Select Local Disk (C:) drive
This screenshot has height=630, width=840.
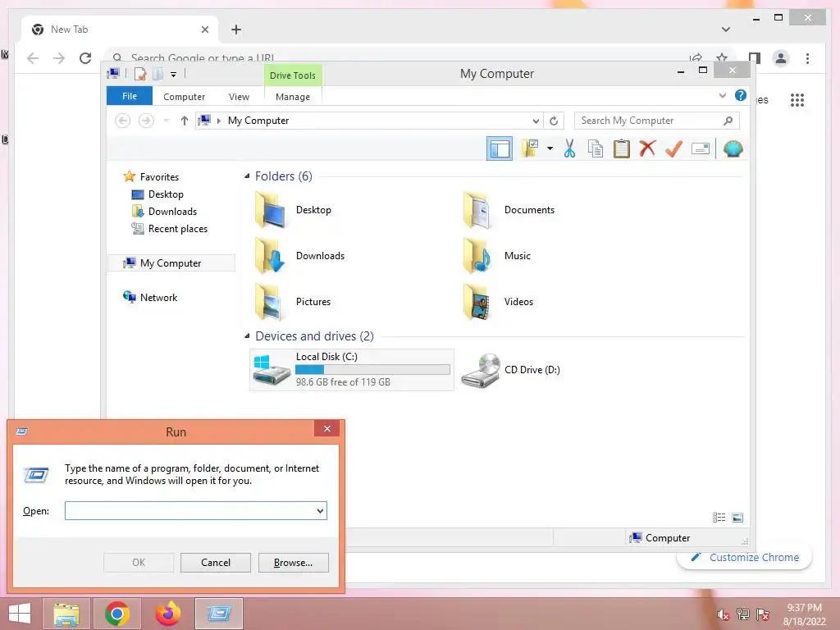click(x=351, y=370)
